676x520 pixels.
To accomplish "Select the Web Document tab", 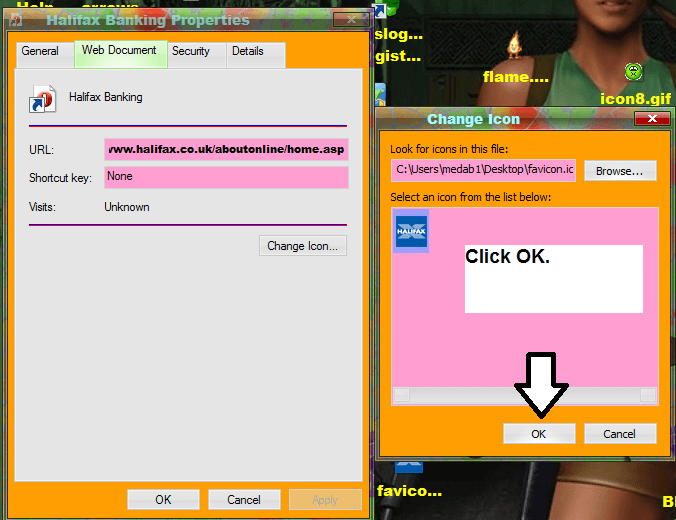I will tap(119, 50).
